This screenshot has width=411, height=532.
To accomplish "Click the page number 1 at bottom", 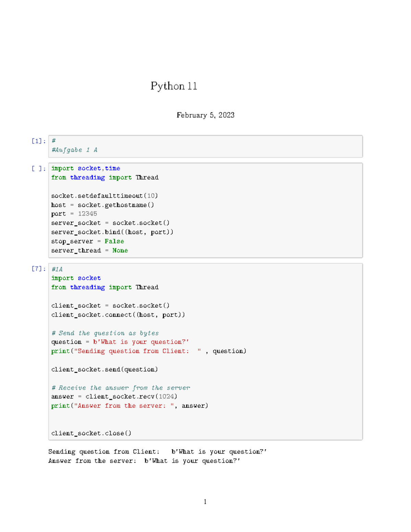I will point(205,501).
